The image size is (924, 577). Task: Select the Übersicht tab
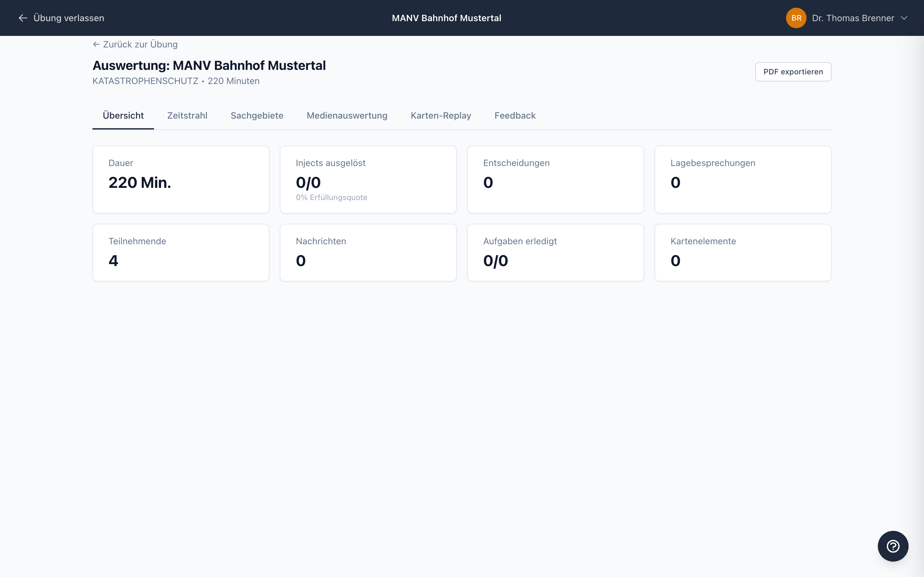coord(123,116)
